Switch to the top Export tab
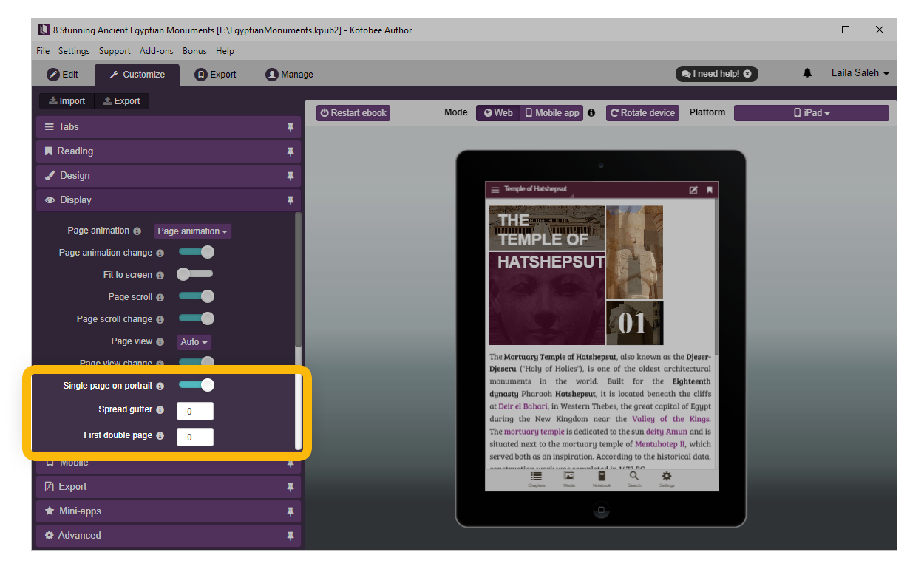924x569 pixels. [216, 75]
